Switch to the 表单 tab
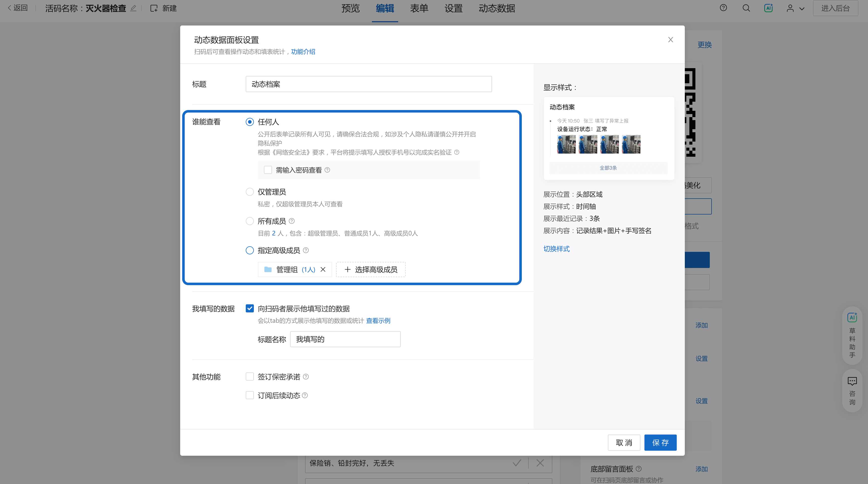 coord(419,8)
